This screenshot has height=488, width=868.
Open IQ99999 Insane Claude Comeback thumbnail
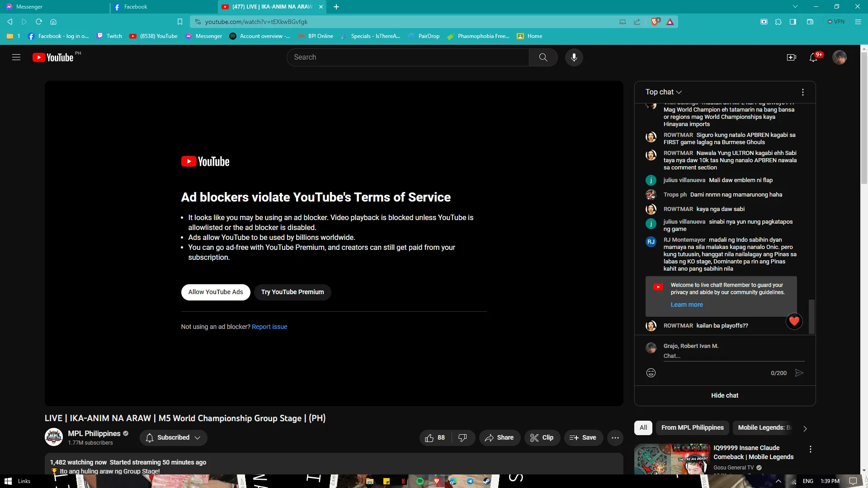(x=672, y=459)
